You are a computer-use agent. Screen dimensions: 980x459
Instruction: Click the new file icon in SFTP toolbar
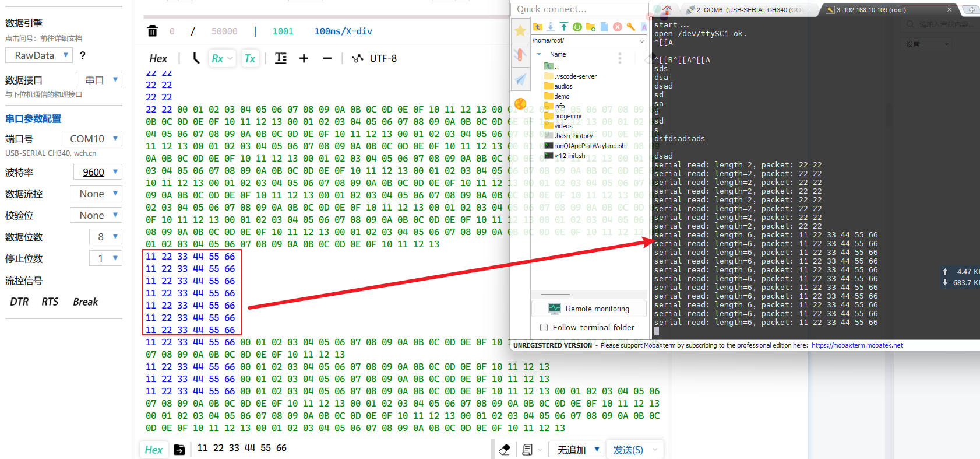[604, 27]
